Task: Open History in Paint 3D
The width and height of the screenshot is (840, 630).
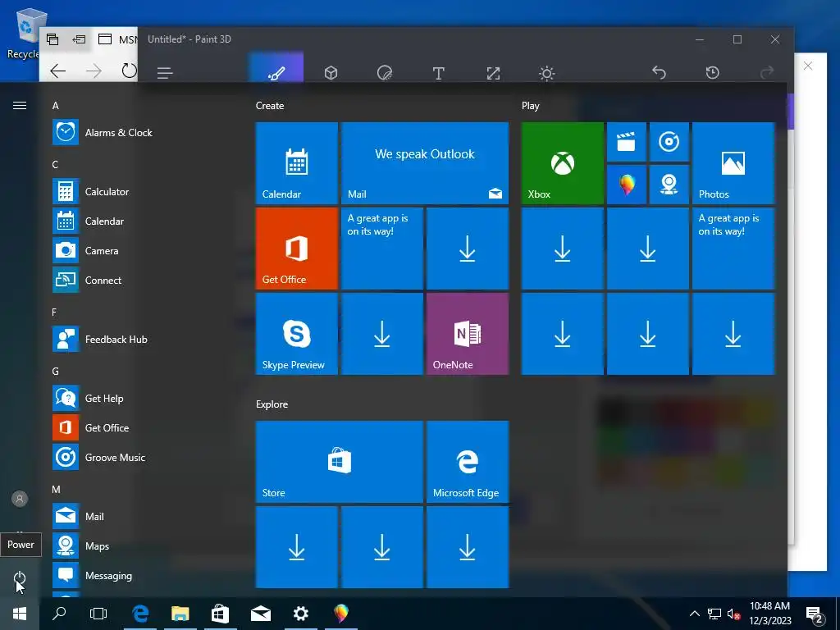Action: [713, 72]
